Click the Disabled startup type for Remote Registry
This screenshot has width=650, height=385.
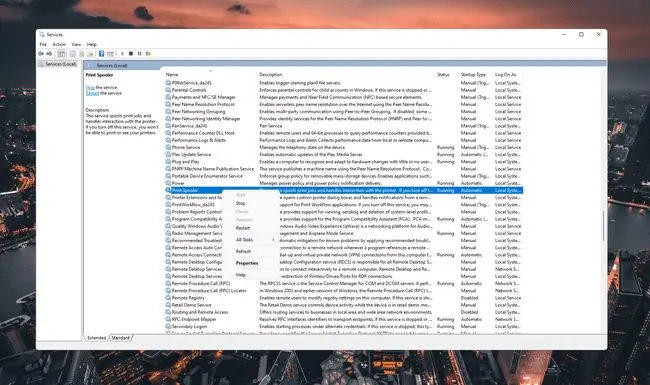point(469,298)
